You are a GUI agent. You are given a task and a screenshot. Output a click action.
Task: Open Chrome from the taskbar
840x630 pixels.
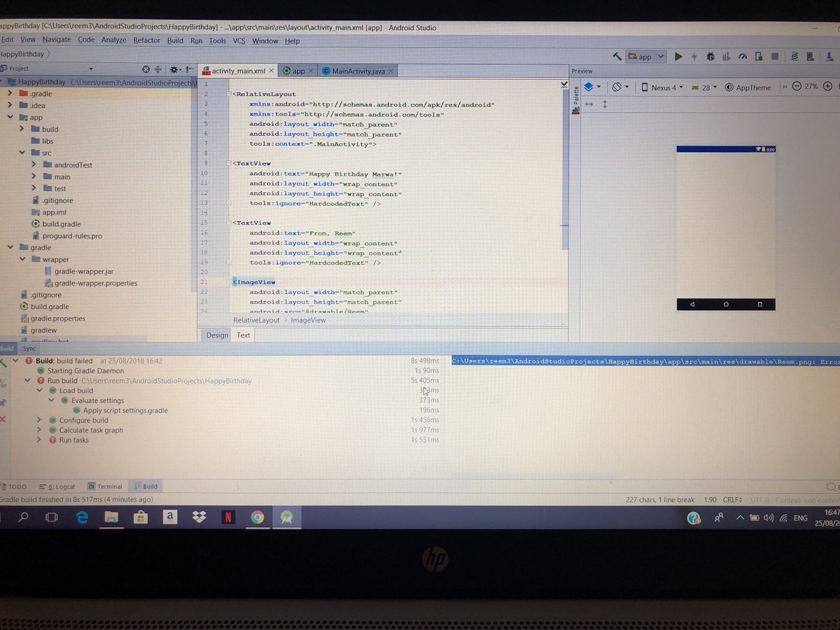[258, 517]
